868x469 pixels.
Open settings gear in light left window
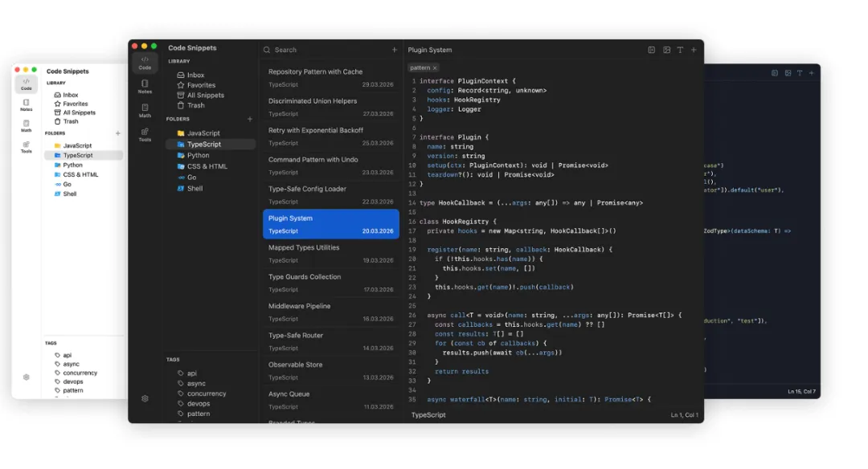click(26, 377)
